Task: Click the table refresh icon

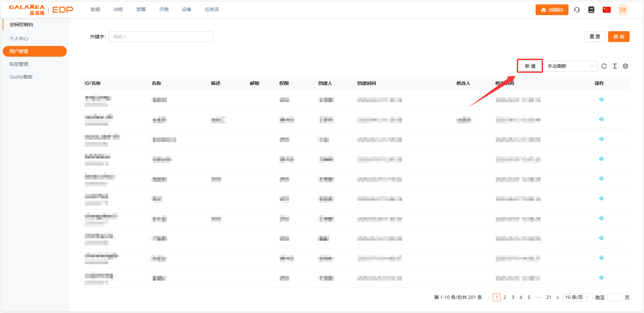Action: click(604, 66)
